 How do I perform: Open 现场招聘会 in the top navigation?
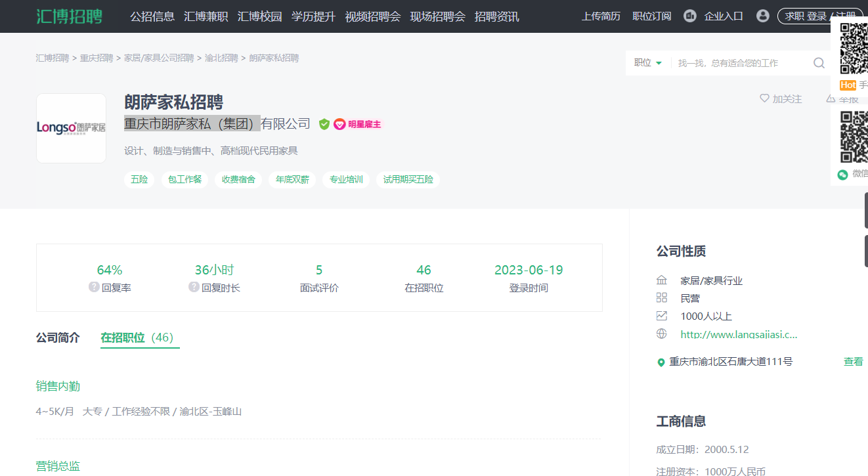pos(438,16)
